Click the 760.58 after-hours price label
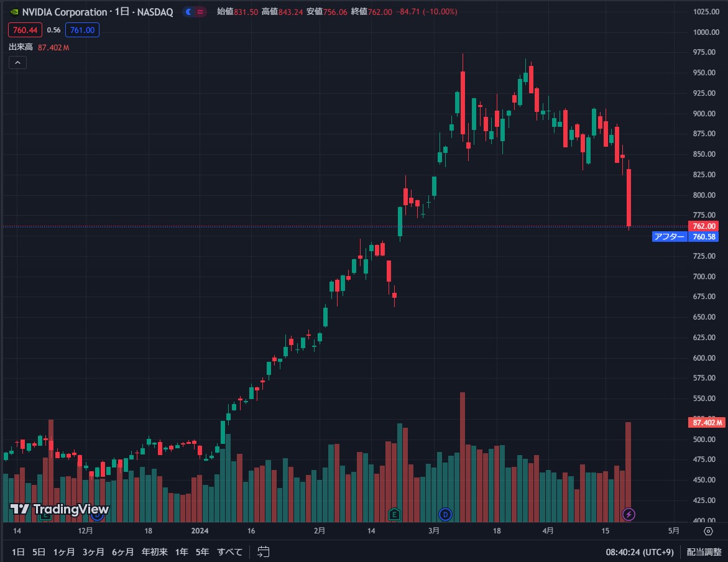 pos(704,236)
